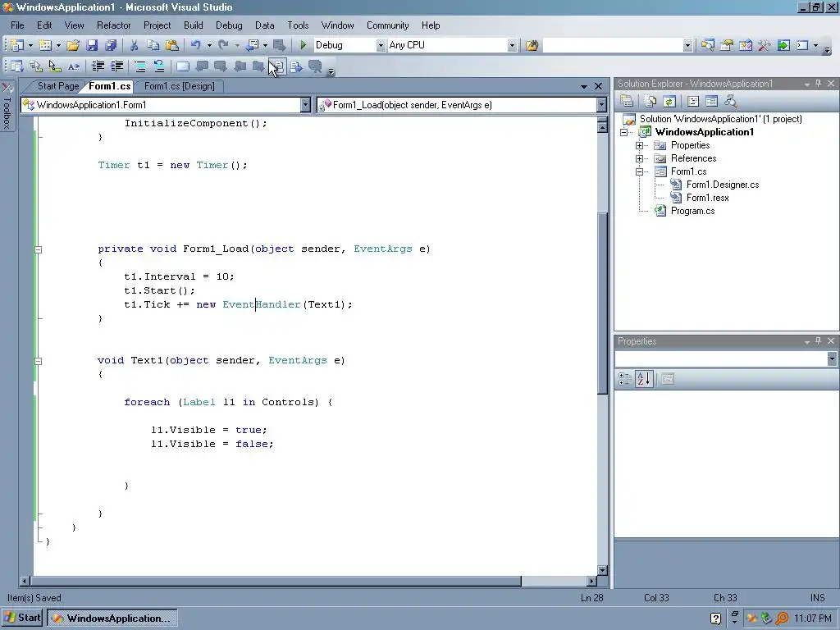This screenshot has width=840, height=630.
Task: Click the Cut scissors icon
Action: (134, 46)
